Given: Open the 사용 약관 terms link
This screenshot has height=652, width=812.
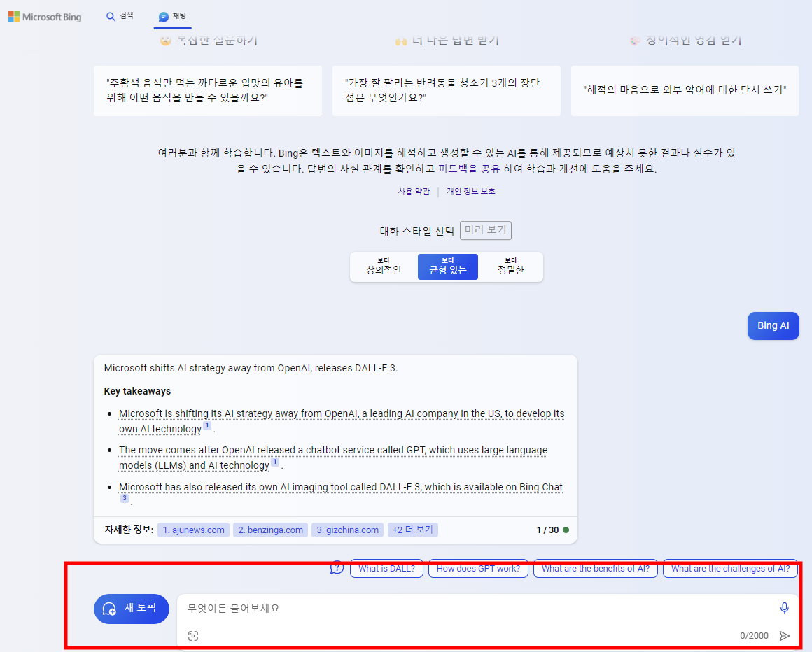Looking at the screenshot, I should click(x=414, y=192).
